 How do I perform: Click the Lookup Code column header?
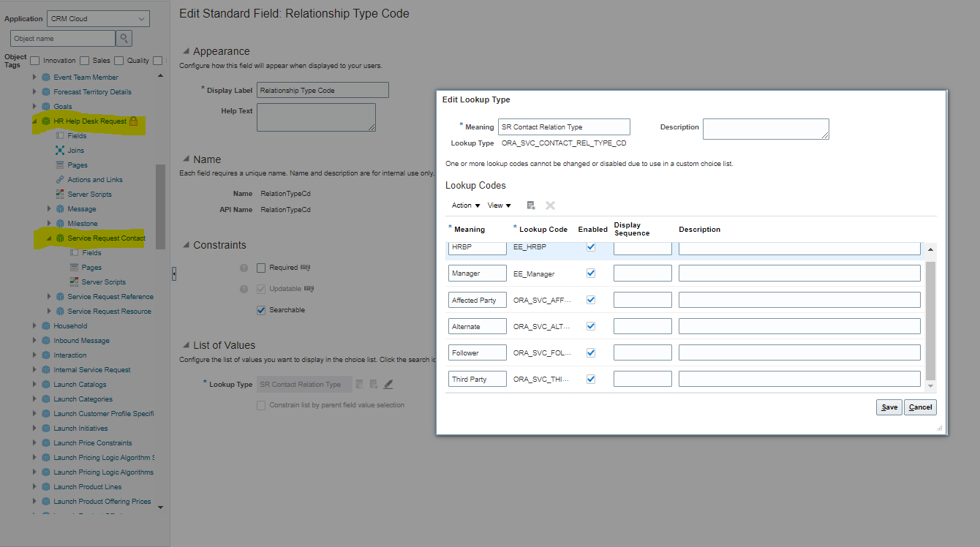pyautogui.click(x=543, y=229)
